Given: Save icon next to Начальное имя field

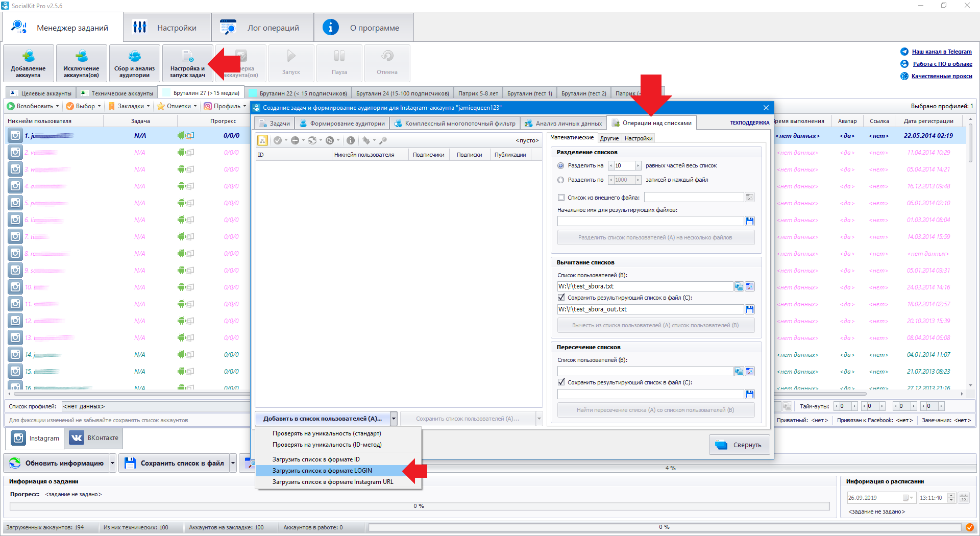Looking at the screenshot, I should pyautogui.click(x=750, y=221).
